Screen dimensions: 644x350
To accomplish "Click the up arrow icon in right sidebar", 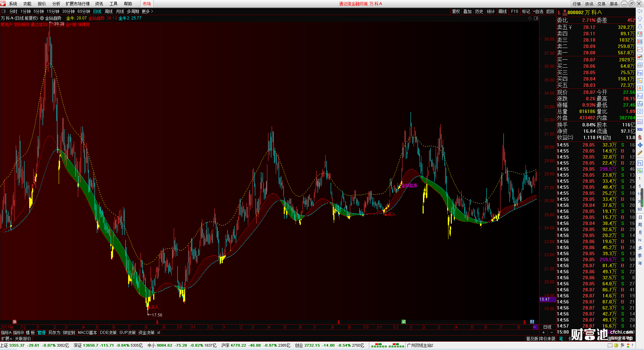I will point(640,19).
